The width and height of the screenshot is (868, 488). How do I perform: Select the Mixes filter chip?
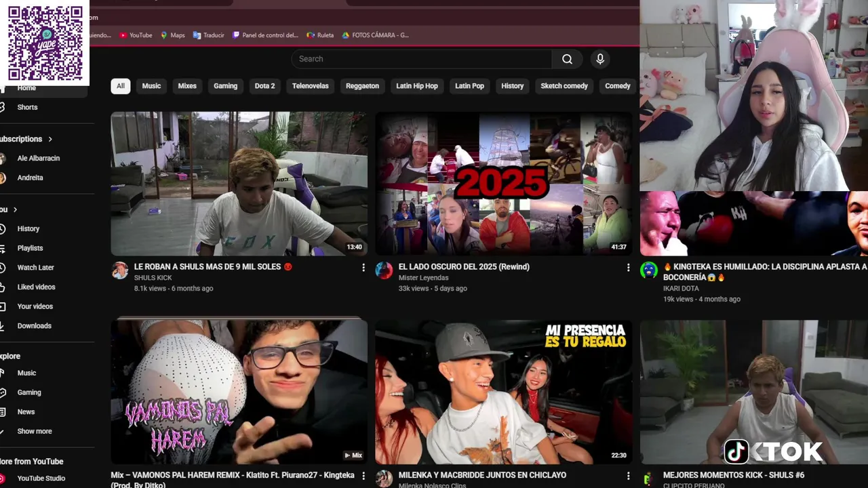coord(187,86)
